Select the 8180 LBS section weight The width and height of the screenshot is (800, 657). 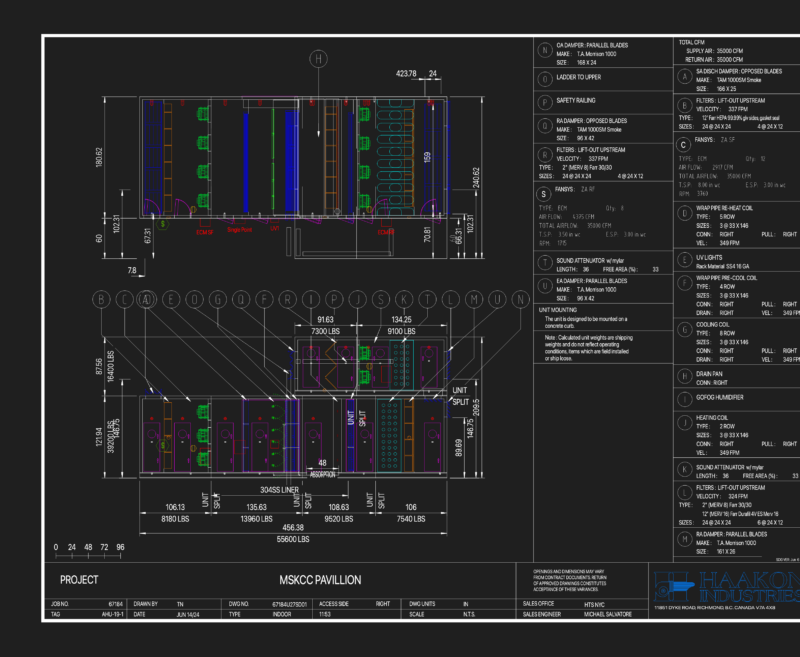coord(175,519)
